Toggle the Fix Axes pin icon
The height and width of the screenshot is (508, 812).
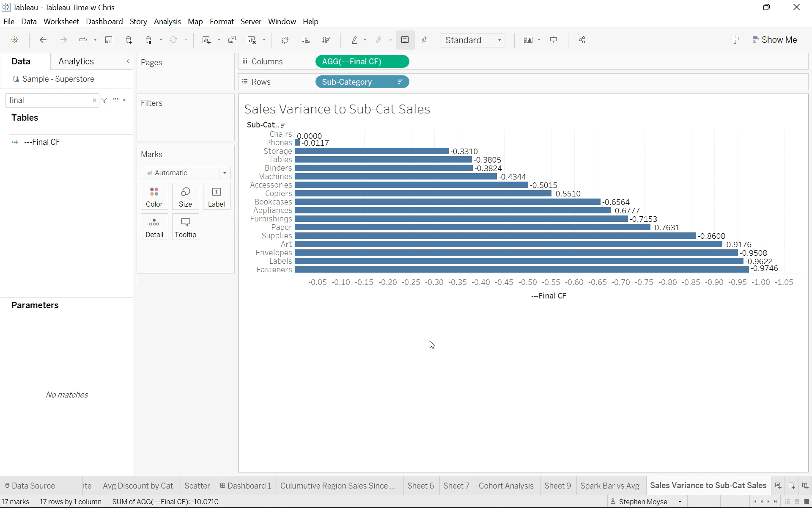tap(425, 40)
